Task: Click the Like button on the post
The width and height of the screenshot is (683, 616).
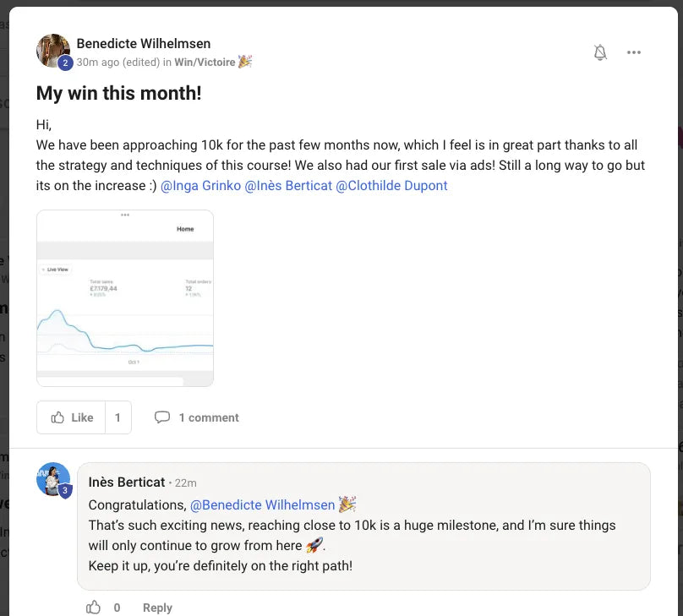Action: point(71,417)
